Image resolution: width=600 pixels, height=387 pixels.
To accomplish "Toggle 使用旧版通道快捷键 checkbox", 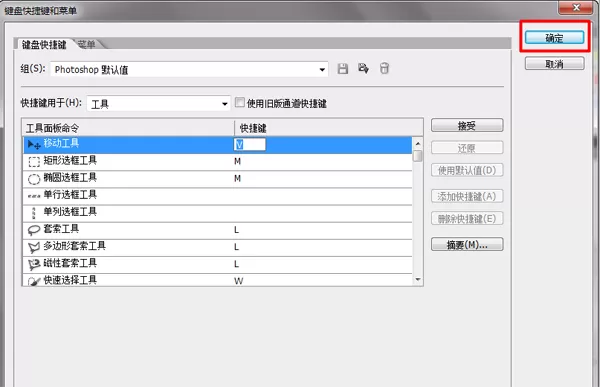I will [x=240, y=102].
